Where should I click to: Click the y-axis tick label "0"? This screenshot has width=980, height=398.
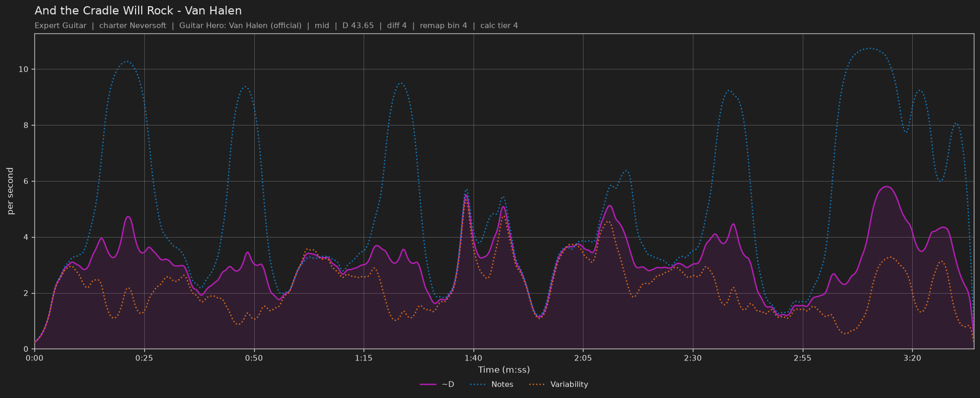(x=26, y=350)
